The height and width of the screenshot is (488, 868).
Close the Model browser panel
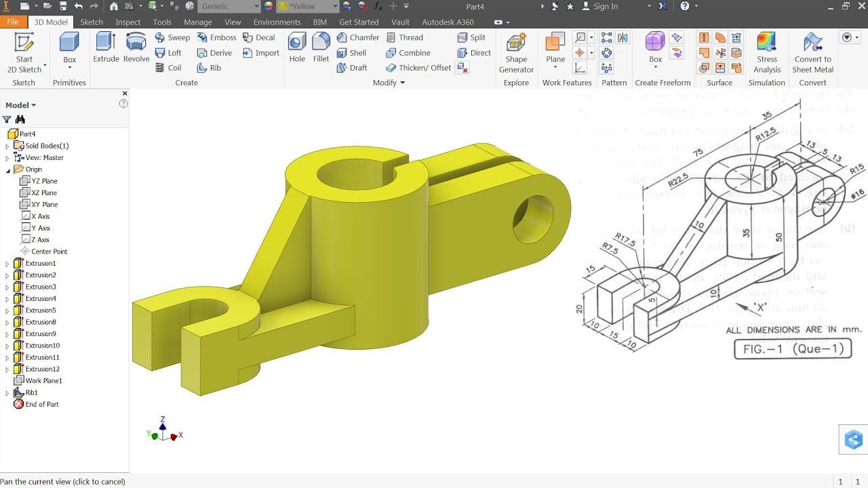pos(125,94)
